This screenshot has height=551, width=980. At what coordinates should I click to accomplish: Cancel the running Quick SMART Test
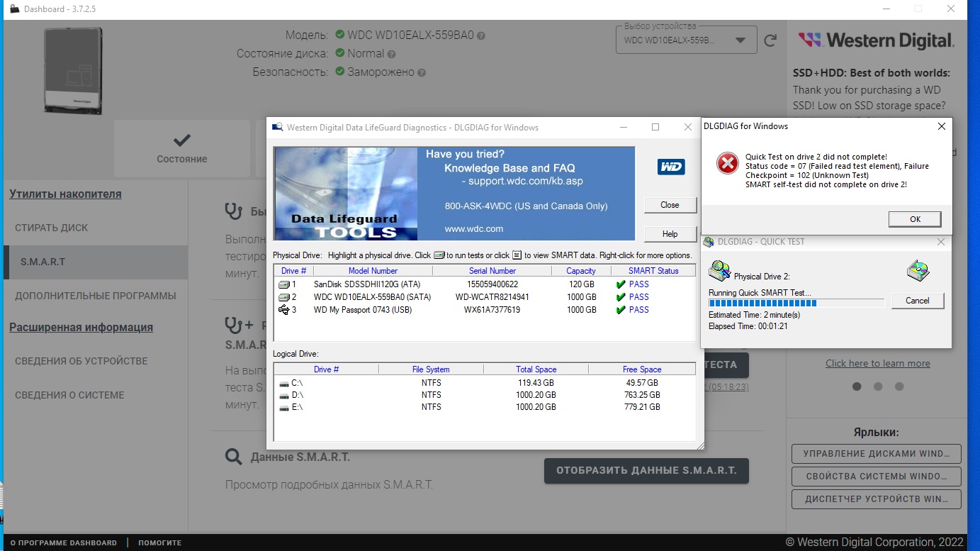(x=918, y=301)
